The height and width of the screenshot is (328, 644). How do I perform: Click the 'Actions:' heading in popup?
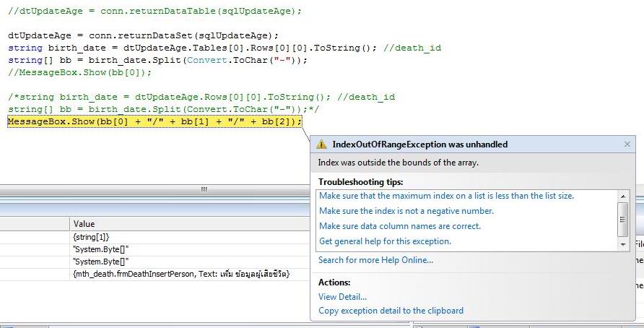pyautogui.click(x=334, y=282)
